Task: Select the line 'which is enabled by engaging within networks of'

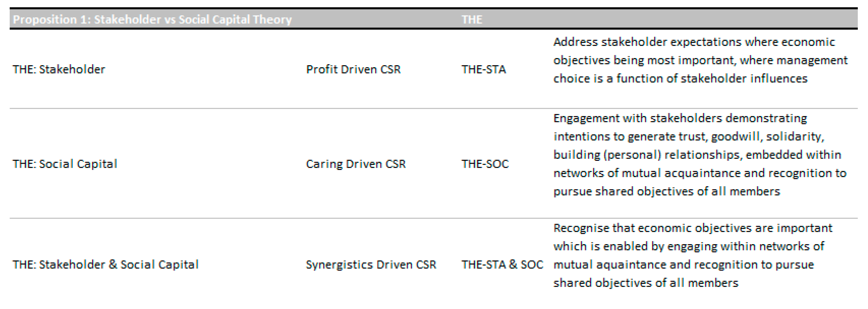Action: 689,246
